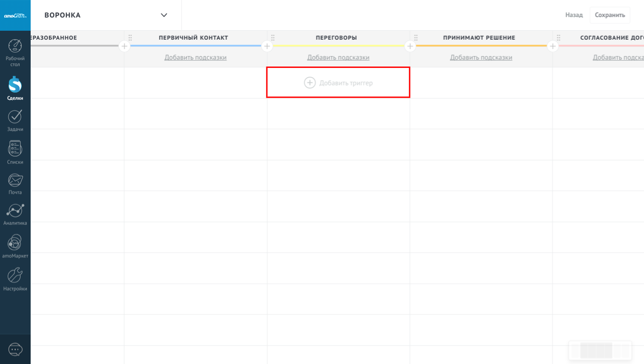Click Добавить подсказки under Первичный контакт
644x364 pixels.
tap(195, 58)
